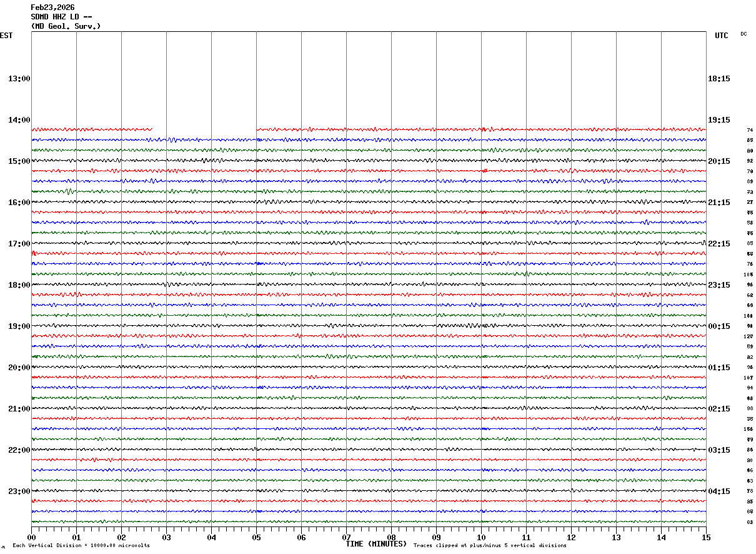Click the 01:15 UTC time label
756x554 pixels.
[719, 368]
